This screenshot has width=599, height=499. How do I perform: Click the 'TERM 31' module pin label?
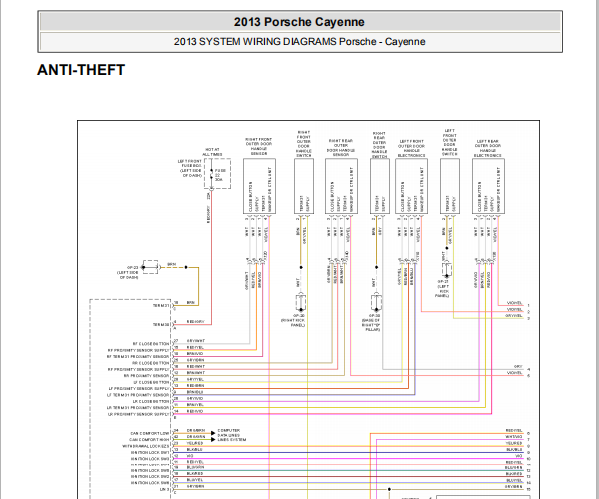(161, 305)
